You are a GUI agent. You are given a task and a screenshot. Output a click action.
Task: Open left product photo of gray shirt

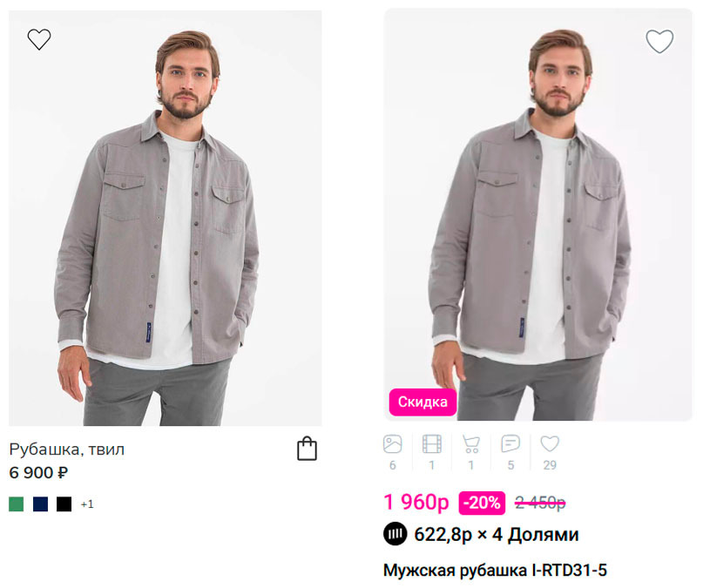[166, 218]
